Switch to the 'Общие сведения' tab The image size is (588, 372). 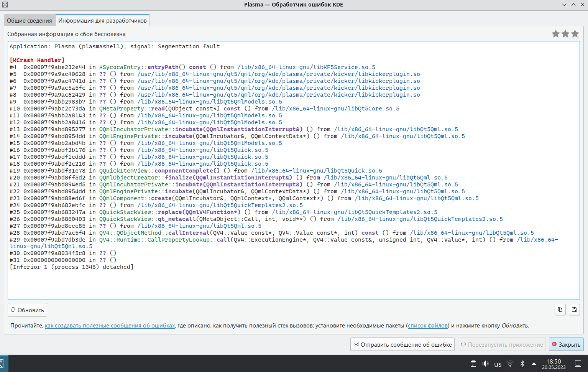(x=30, y=21)
